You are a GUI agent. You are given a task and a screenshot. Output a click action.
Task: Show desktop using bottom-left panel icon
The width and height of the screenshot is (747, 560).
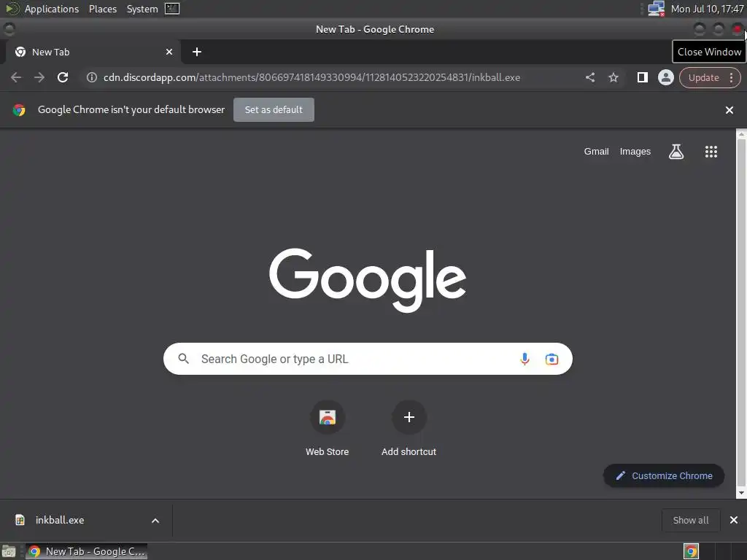(9, 551)
